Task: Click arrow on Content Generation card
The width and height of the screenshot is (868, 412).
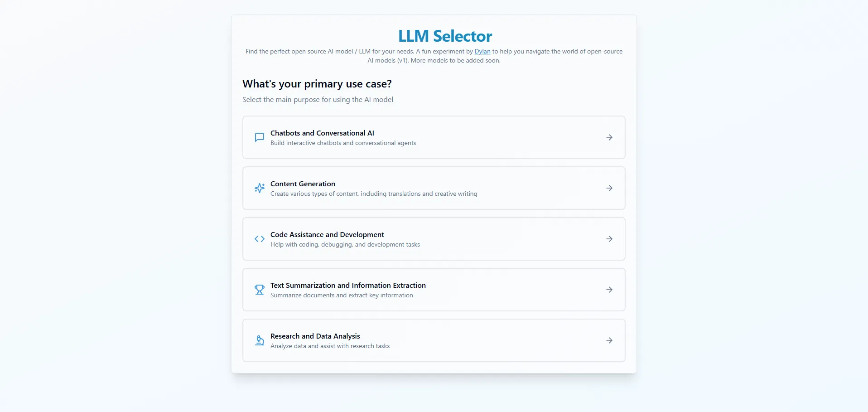Action: click(609, 188)
